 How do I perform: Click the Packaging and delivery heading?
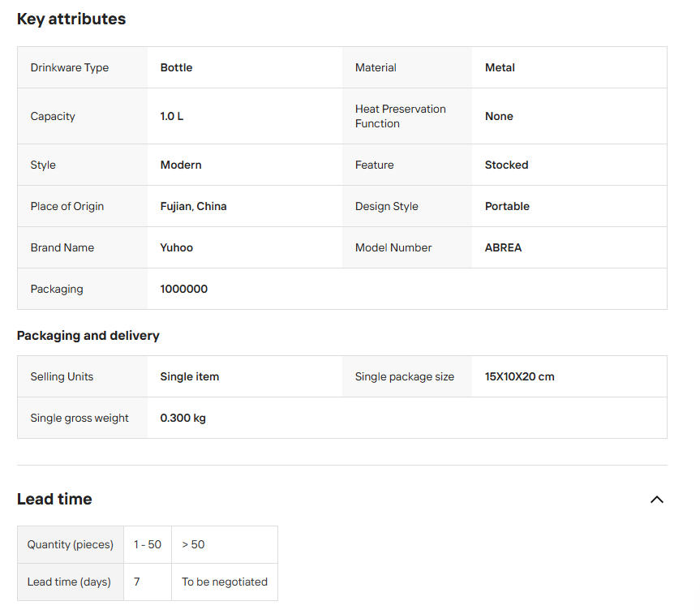[x=88, y=336]
